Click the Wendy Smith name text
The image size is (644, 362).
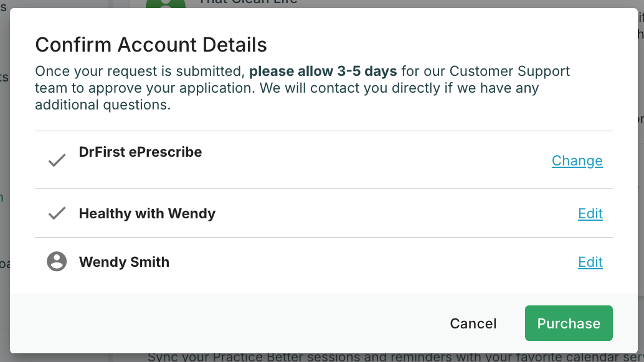pyautogui.click(x=124, y=262)
